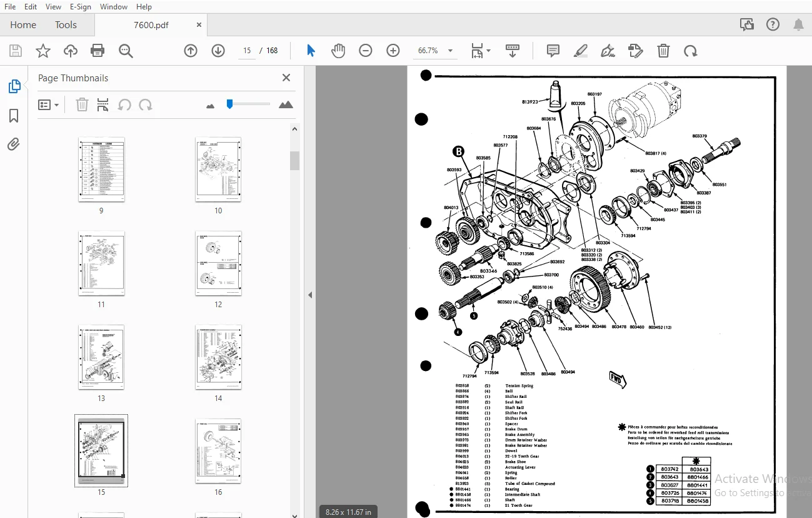Switch to the Tools tab

point(66,25)
